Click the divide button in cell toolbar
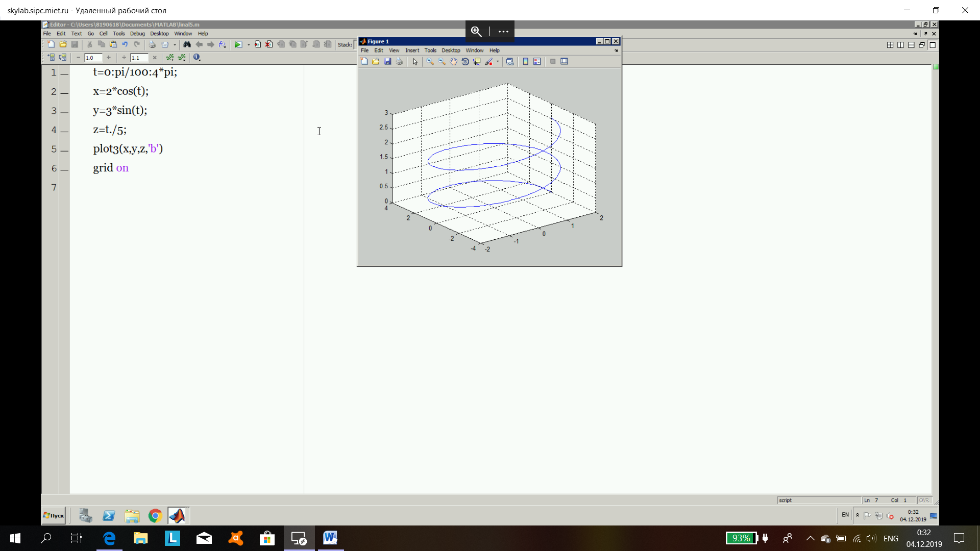The height and width of the screenshot is (551, 980). click(x=124, y=58)
